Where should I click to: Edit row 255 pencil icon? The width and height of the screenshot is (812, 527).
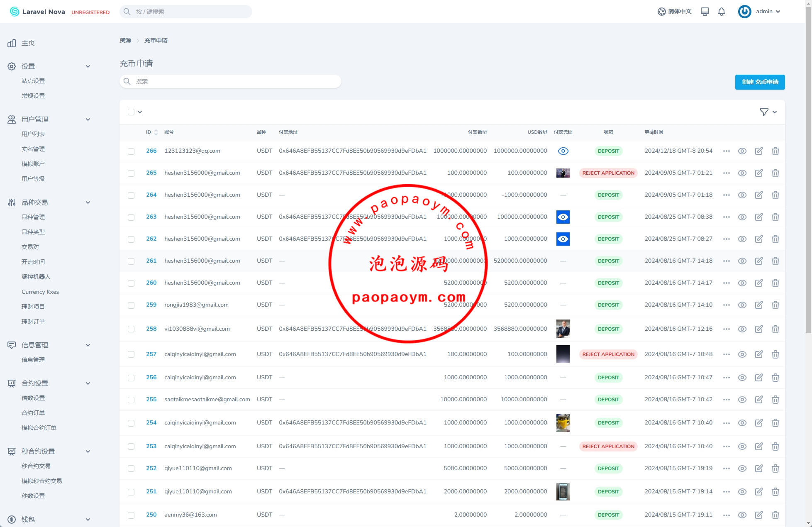(x=759, y=400)
